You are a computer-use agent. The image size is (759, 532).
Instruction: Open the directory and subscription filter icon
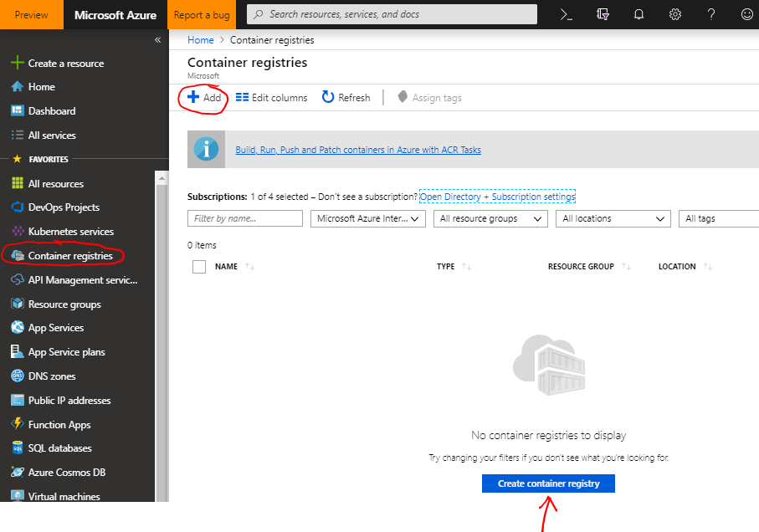coord(603,14)
